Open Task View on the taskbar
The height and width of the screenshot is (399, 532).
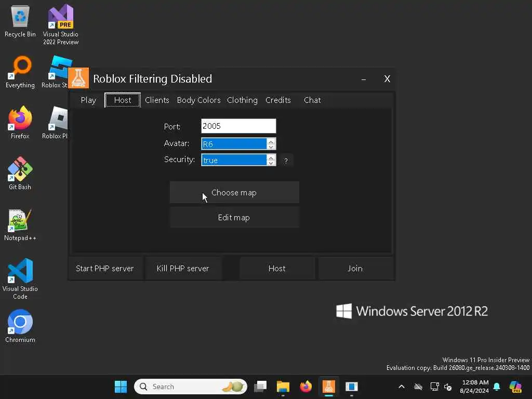click(260, 387)
